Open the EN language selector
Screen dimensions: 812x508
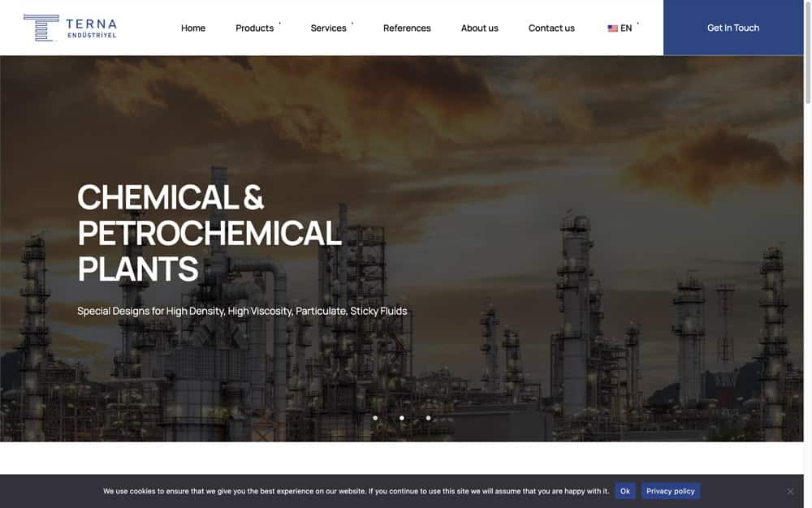pyautogui.click(x=626, y=28)
